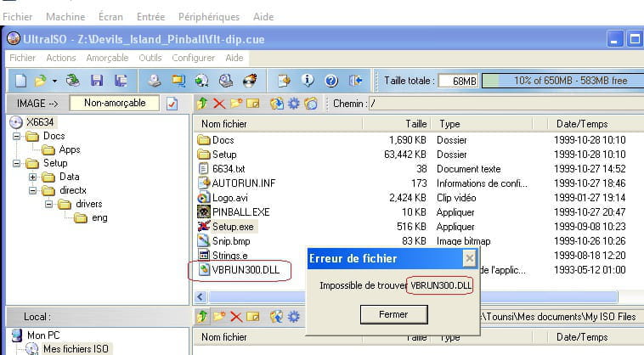This screenshot has height=355, width=644.
Task: Select the AUTORUN.INF file
Action: [x=244, y=183]
